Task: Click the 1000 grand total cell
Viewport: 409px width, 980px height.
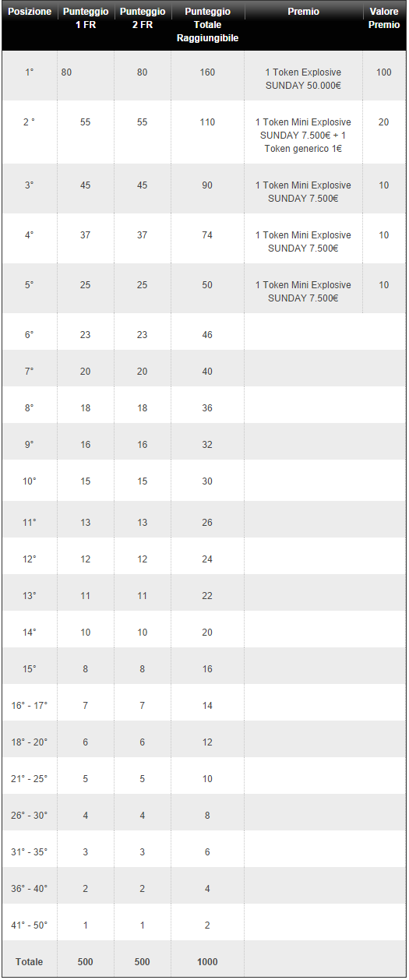Action: pos(207,962)
